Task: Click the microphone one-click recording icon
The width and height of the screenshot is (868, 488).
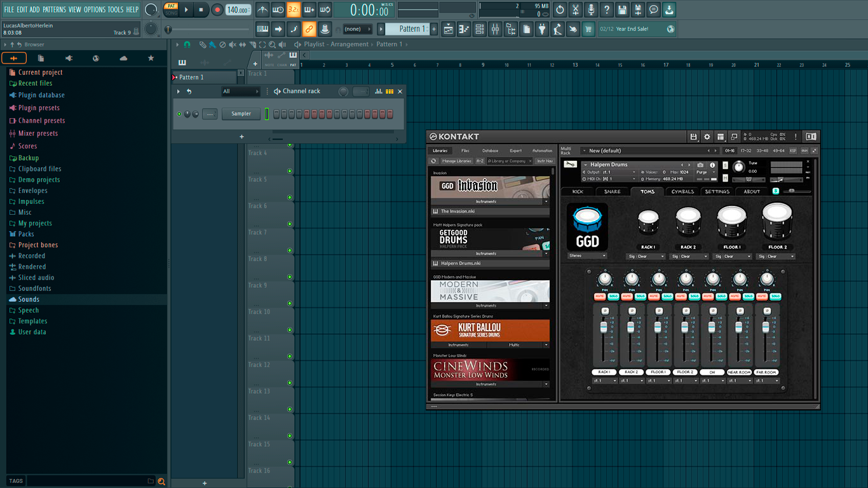Action: click(x=591, y=10)
